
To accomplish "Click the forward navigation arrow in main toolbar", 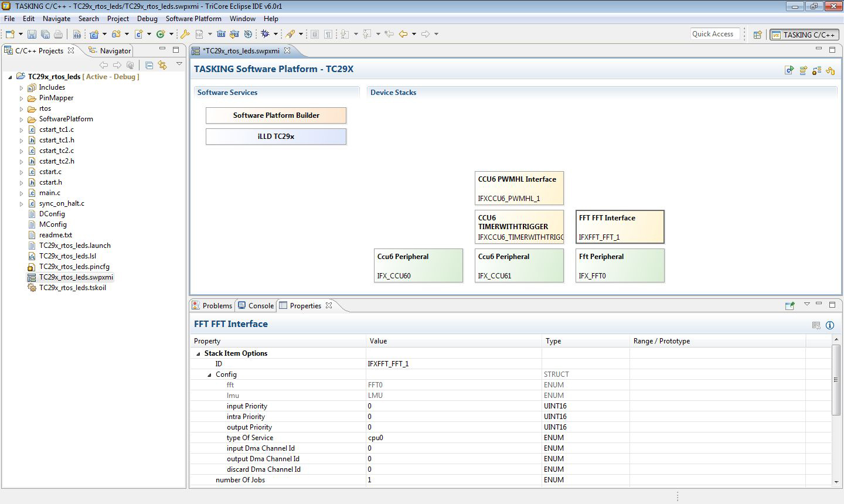I will pos(426,34).
